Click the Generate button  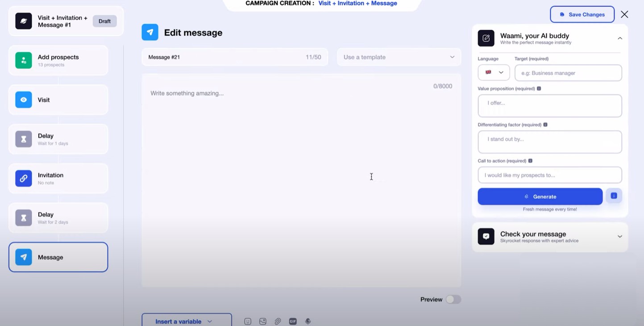pyautogui.click(x=540, y=196)
